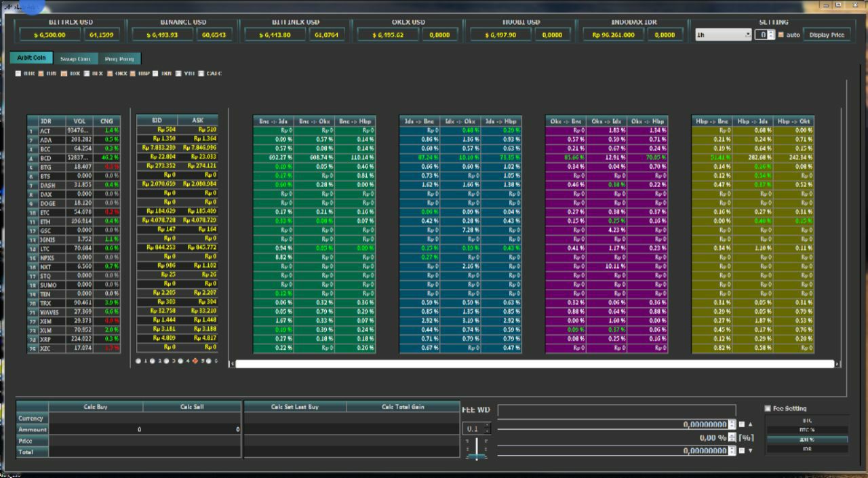The width and height of the screenshot is (868, 478).
Task: Click the horizontal scrollbar under the arbitrage tables
Action: (x=535, y=364)
